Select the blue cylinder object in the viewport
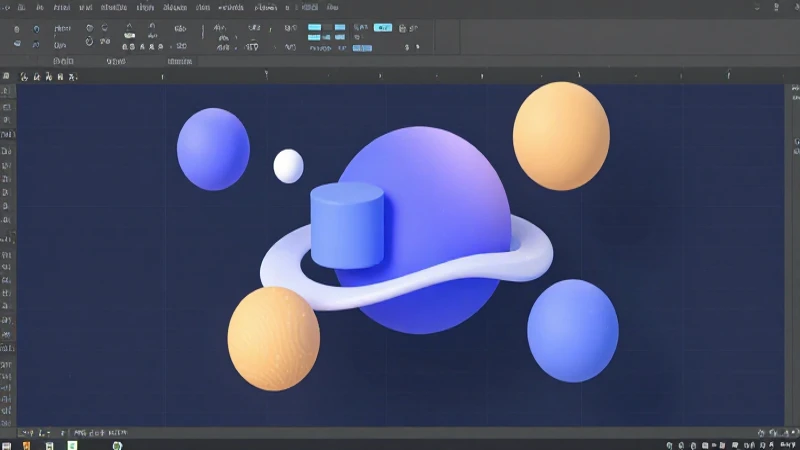The height and width of the screenshot is (450, 800). pyautogui.click(x=347, y=226)
